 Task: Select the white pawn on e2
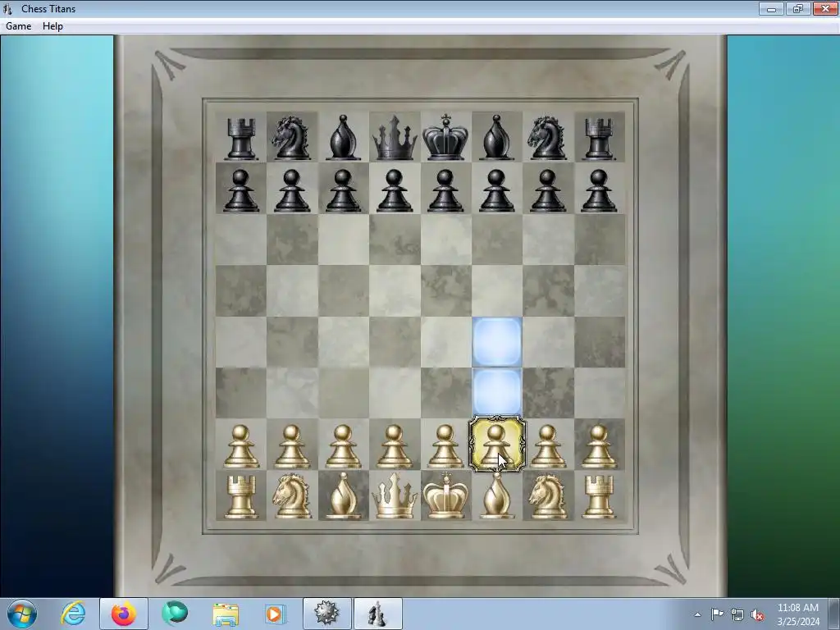[x=445, y=445]
